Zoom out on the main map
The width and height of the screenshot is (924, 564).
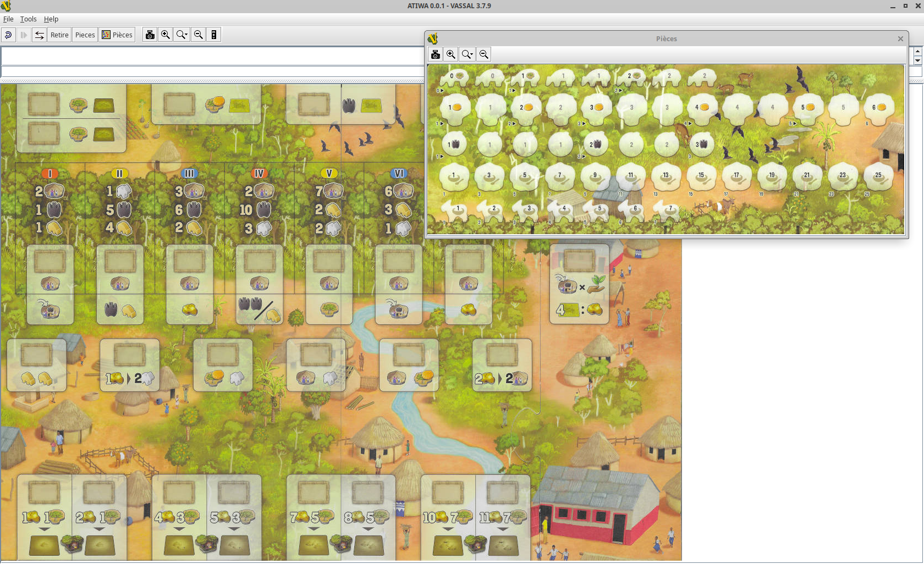click(x=199, y=35)
